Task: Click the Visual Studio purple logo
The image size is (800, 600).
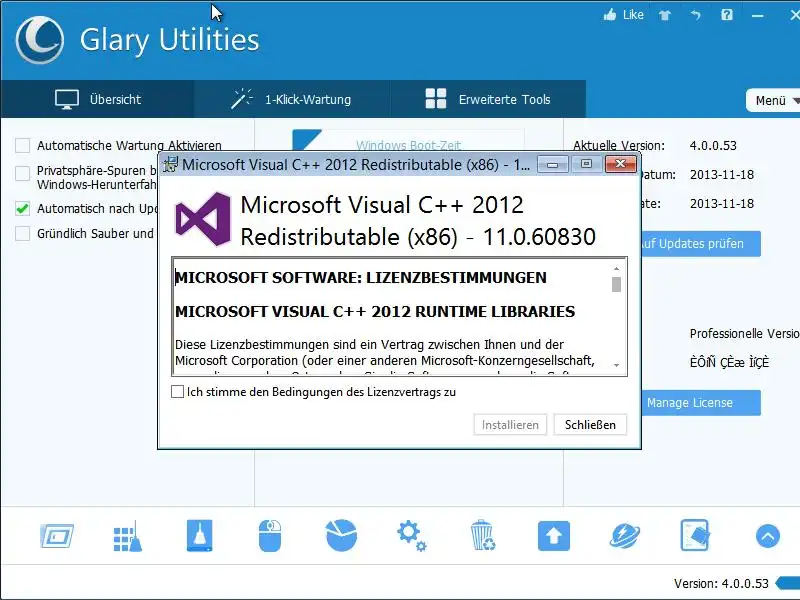Action: [x=203, y=219]
